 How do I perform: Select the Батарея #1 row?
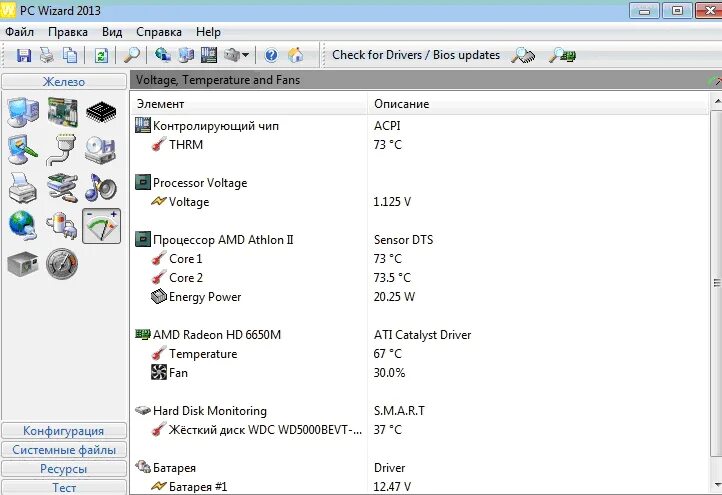point(420,487)
